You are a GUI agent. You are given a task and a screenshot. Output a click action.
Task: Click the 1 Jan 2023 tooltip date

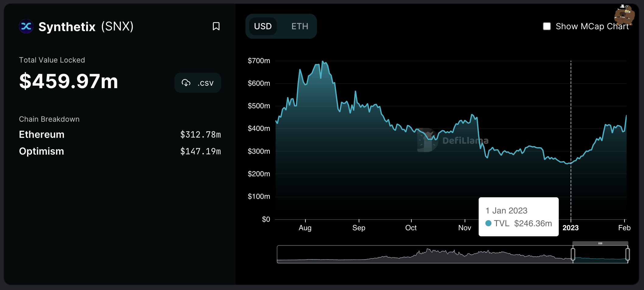click(506, 211)
